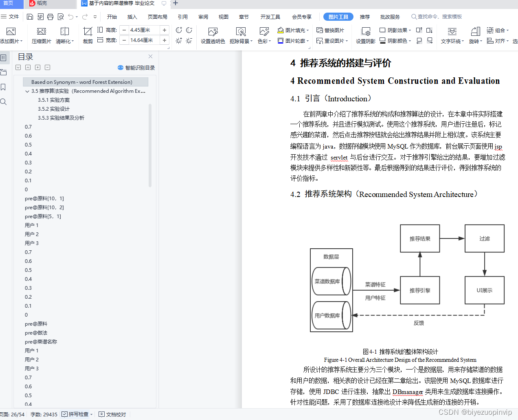Open the 引用 (References) tab
The height and width of the screenshot is (420, 518).
point(183,17)
